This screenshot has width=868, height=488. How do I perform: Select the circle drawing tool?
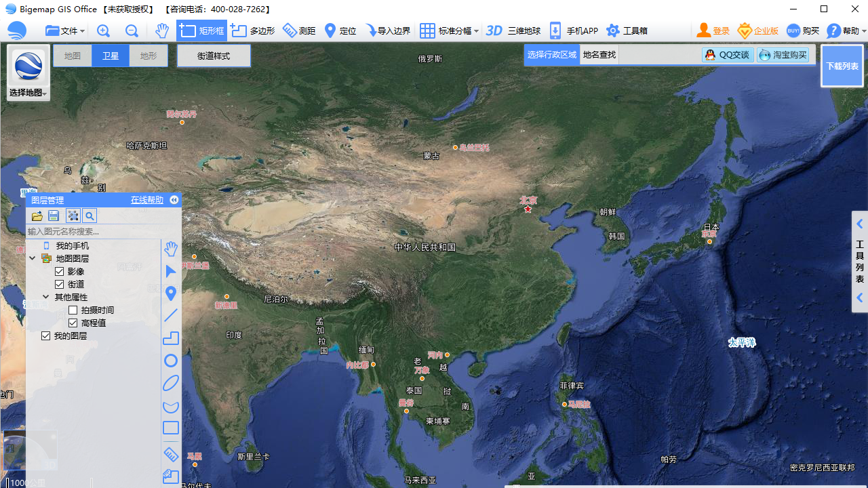coord(171,361)
